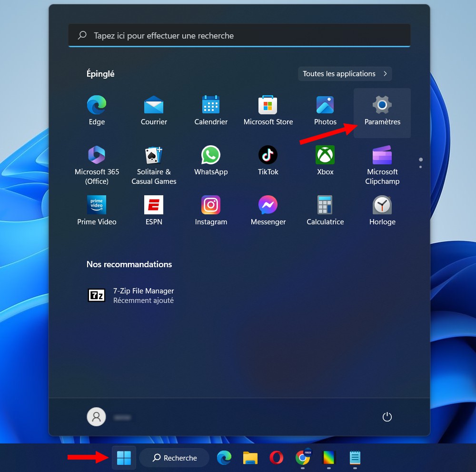476x472 pixels.
Task: Launch Microsoft Clipchamp
Action: 382,160
